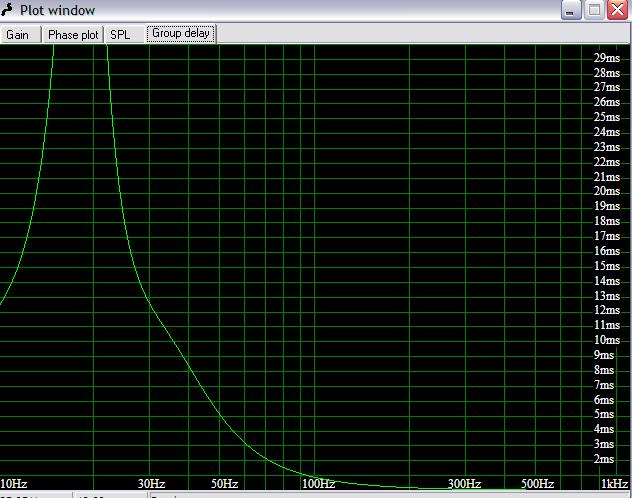Click the 30Hz frequency axis label
Image resolution: width=632 pixels, height=498 pixels.
point(151,483)
